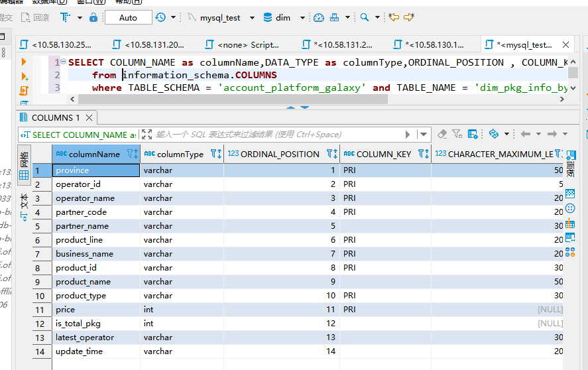Open the metadata panel icon

point(570,237)
